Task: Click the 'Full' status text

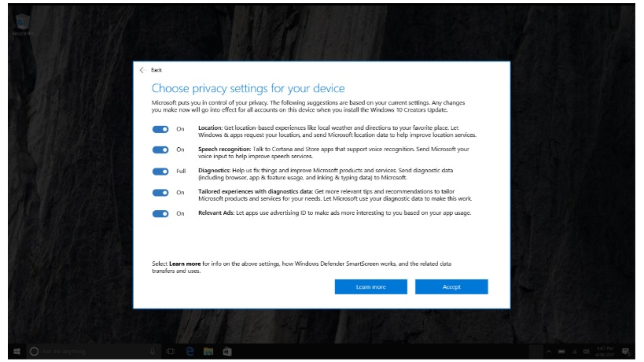Action: [181, 172]
